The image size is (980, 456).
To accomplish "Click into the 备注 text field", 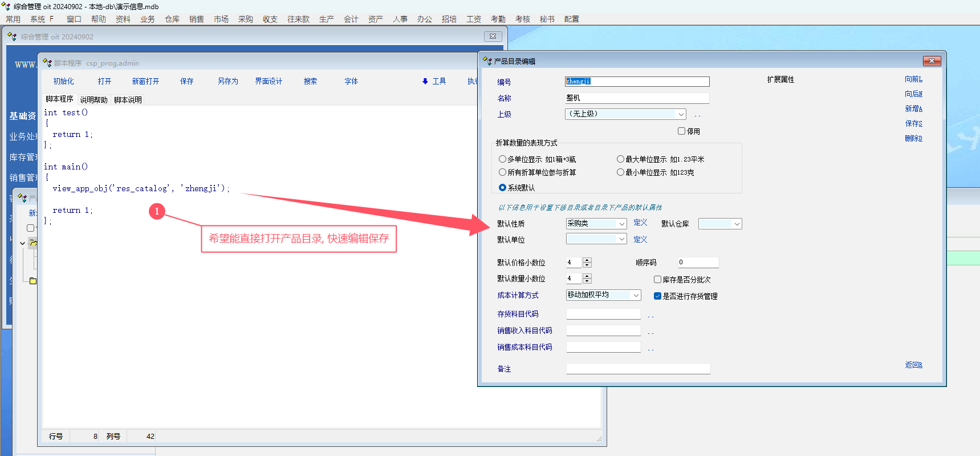I will [638, 369].
